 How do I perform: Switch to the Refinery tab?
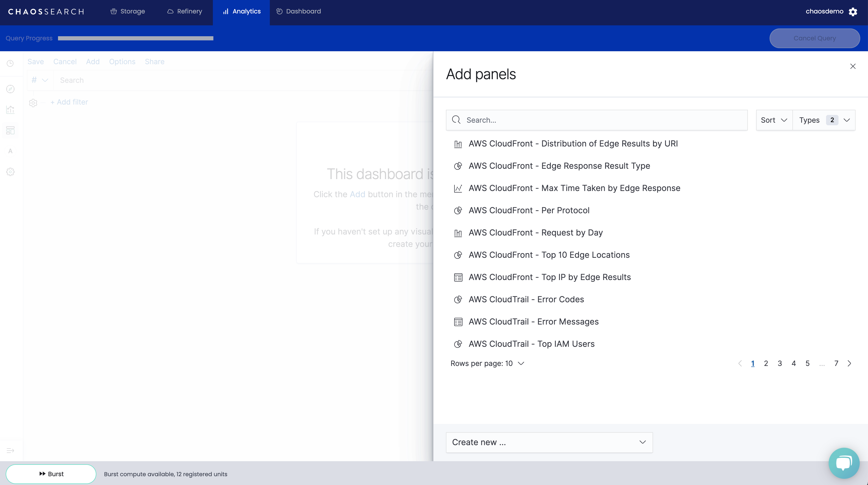[185, 11]
